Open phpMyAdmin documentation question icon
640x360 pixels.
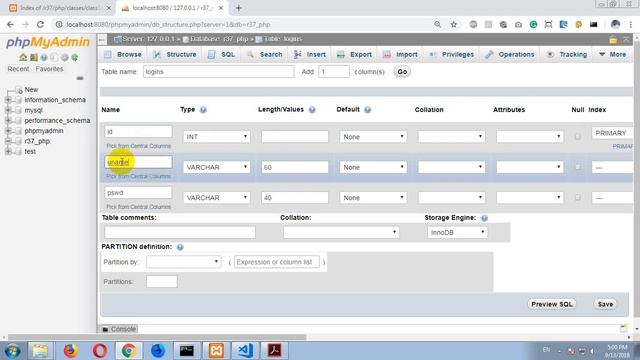[44, 58]
